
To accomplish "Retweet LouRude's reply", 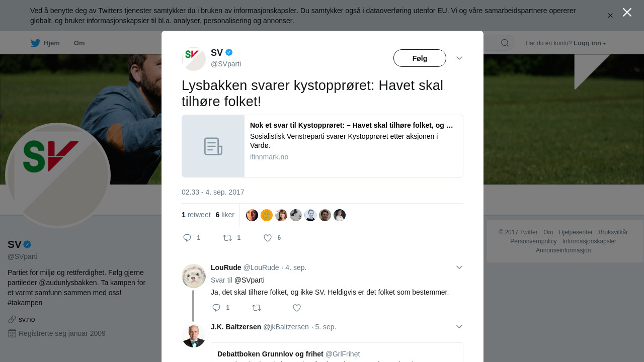I will pos(257,308).
